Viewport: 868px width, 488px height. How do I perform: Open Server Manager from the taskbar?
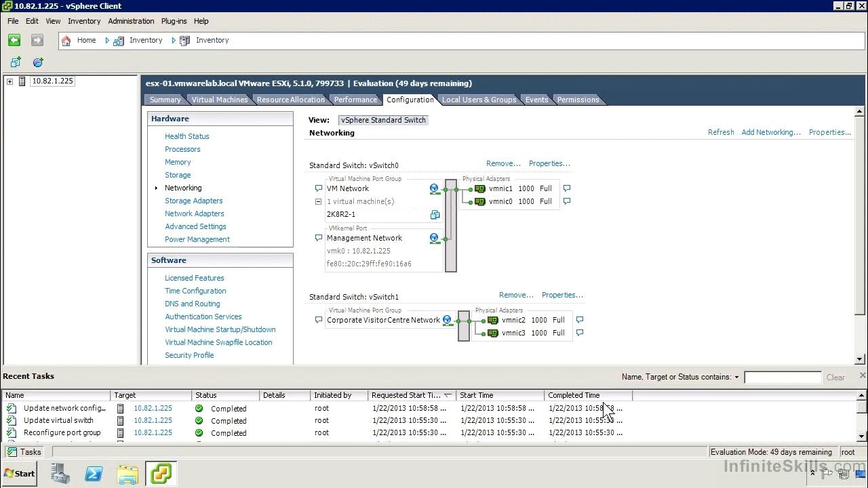pyautogui.click(x=60, y=474)
